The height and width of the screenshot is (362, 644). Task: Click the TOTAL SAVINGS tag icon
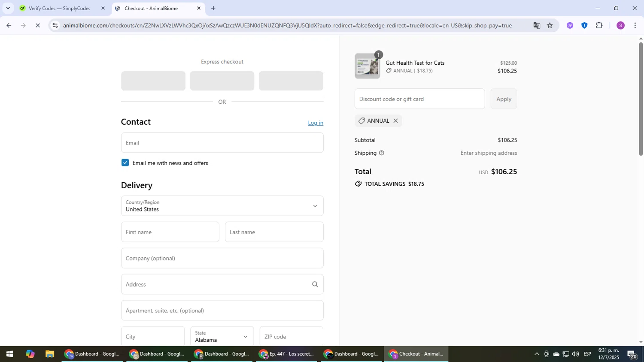pos(358,184)
